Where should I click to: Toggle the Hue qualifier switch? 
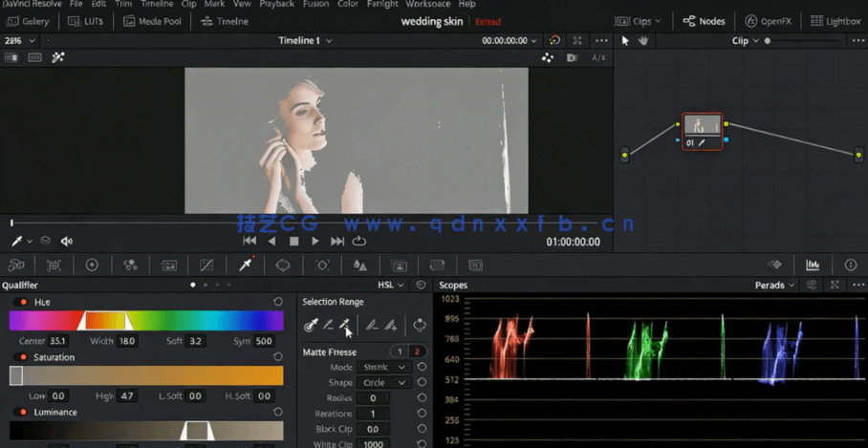20,302
